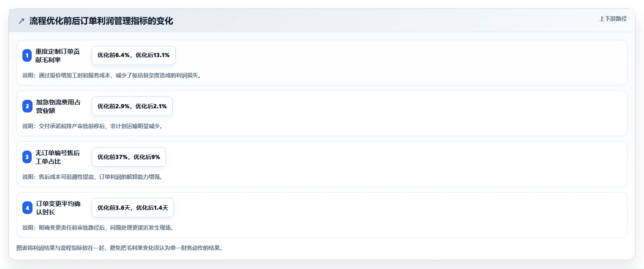Click the 上下游路径 label at top right
Image resolution: width=644 pixels, height=269 pixels.
(613, 19)
